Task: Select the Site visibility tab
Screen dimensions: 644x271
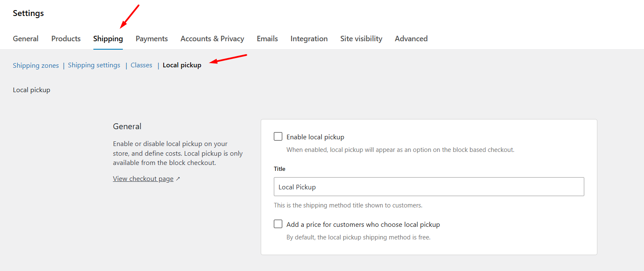Action: pos(361,39)
